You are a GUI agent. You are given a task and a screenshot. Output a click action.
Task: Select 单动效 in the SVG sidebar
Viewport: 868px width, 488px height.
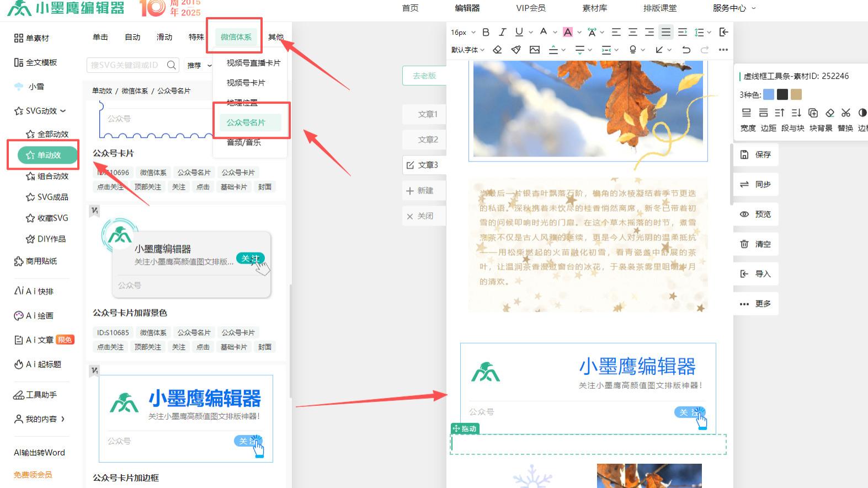coord(47,155)
